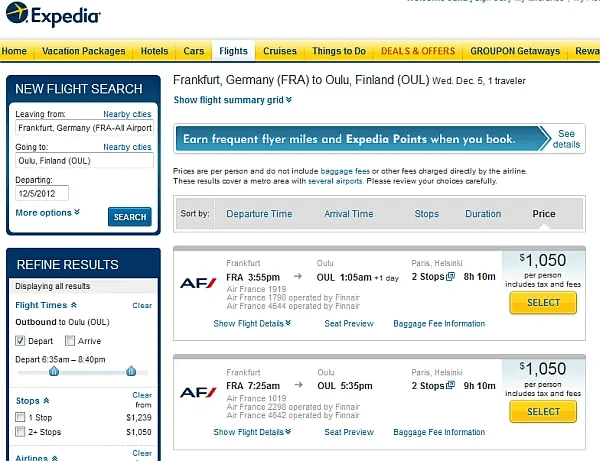The height and width of the screenshot is (461, 600).
Task: Open the Home tab
Action: (14, 51)
